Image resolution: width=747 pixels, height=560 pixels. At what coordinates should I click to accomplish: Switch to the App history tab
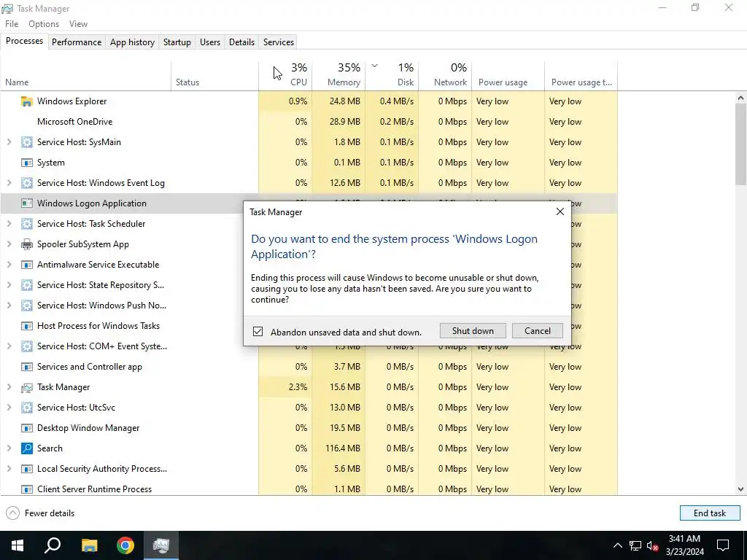click(x=133, y=42)
